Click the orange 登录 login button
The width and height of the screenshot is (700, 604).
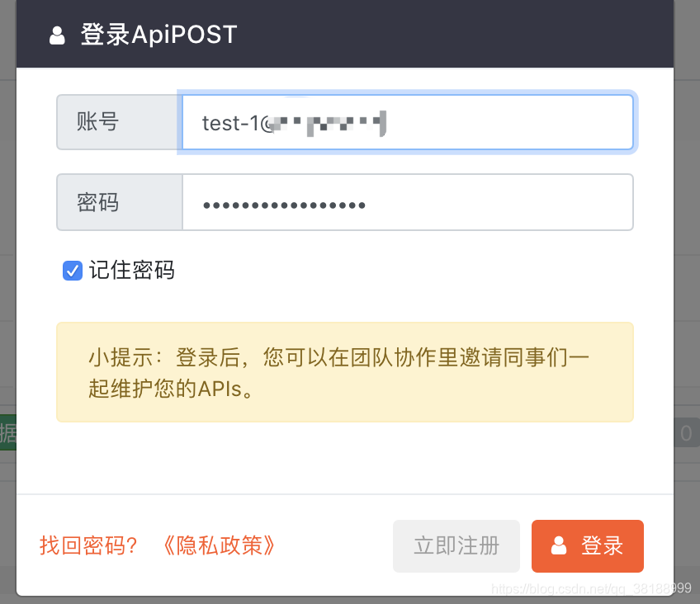coord(587,545)
